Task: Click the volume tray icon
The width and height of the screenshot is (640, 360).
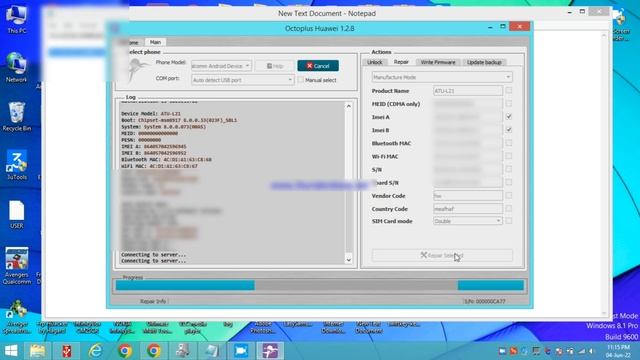Action: pyautogui.click(x=591, y=351)
